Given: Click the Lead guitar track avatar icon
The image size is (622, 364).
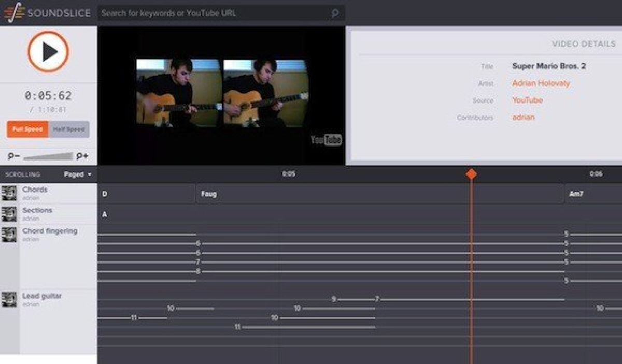Looking at the screenshot, I should pos(9,299).
